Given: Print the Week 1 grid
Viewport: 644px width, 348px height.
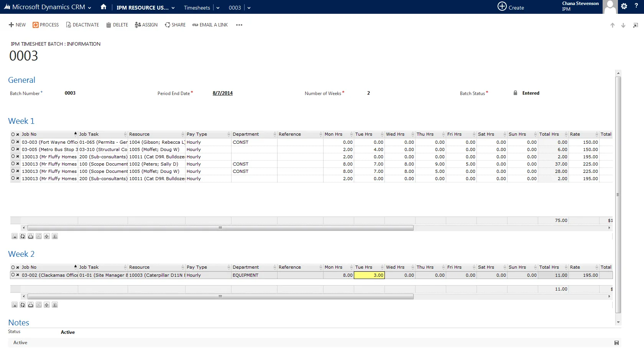Looking at the screenshot, I should (x=30, y=236).
